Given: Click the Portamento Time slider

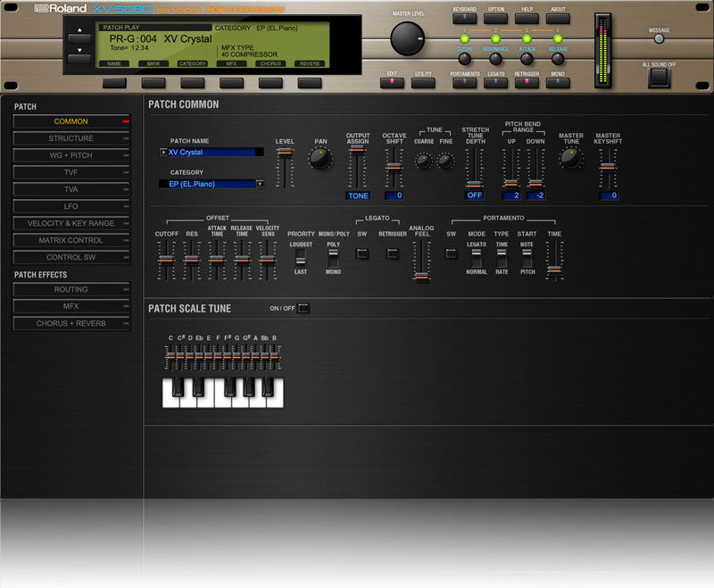Looking at the screenshot, I should (x=554, y=261).
